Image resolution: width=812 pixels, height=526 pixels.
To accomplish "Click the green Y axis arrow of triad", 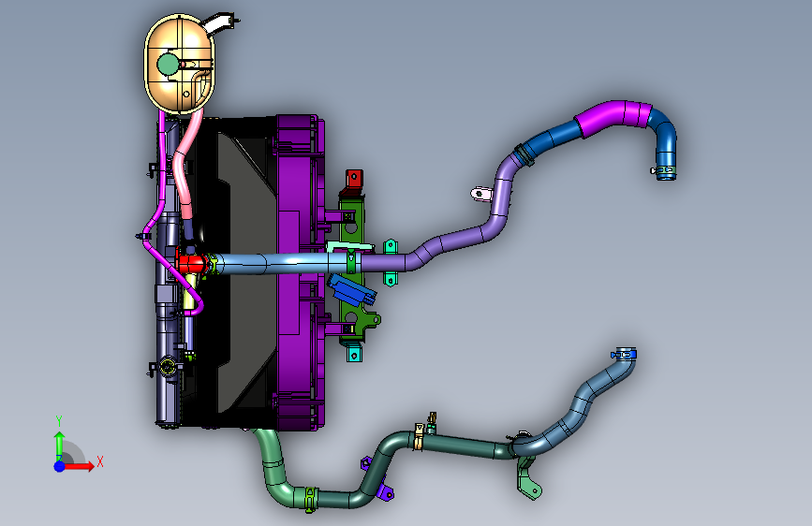I will tap(60, 446).
